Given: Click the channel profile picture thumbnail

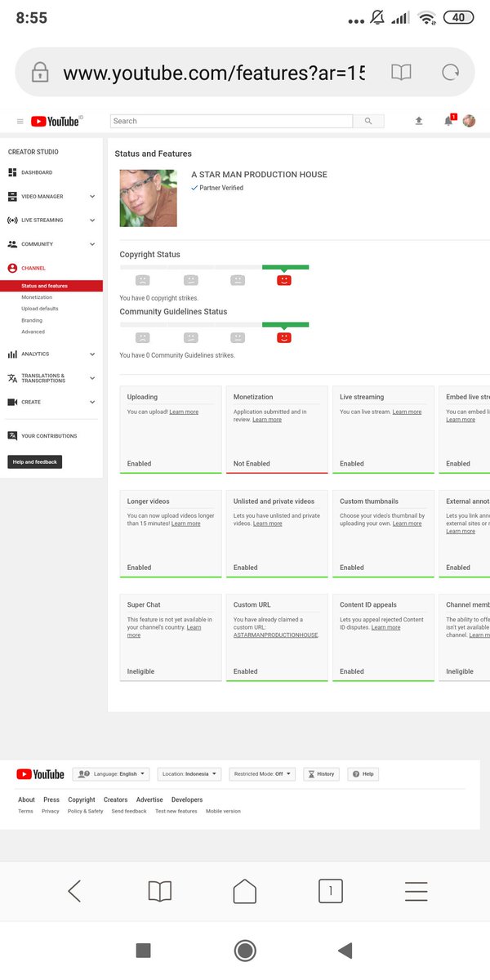Looking at the screenshot, I should coord(149,198).
